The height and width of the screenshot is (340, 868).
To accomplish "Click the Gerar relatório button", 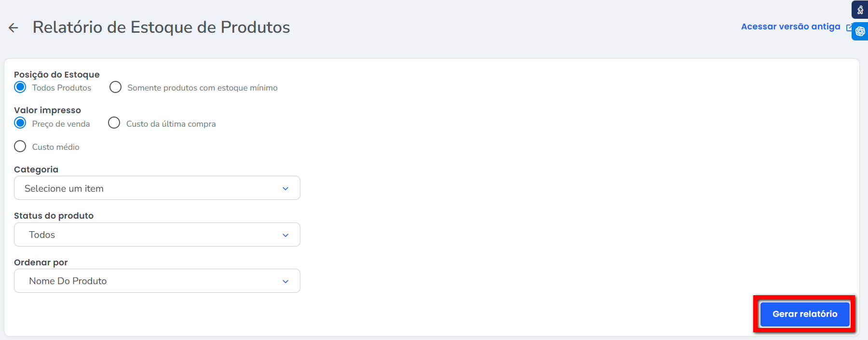I will coord(804,314).
